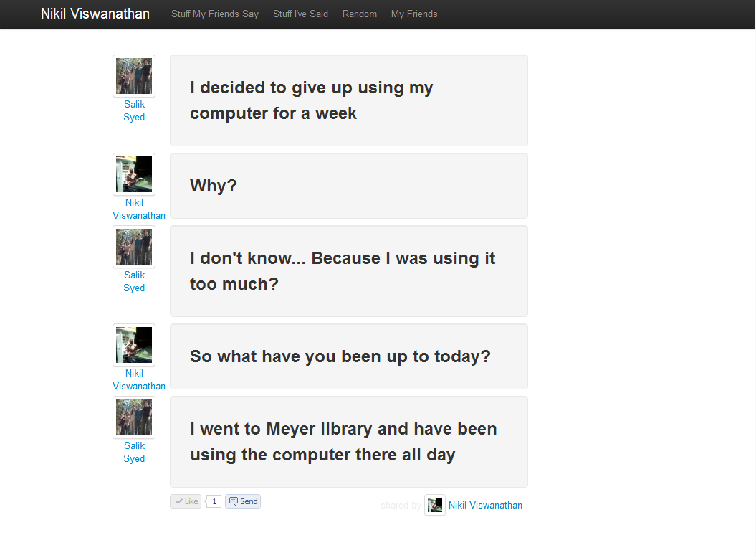Click the Nikil Viswanathan site title
This screenshot has width=756, height=558.
click(95, 14)
